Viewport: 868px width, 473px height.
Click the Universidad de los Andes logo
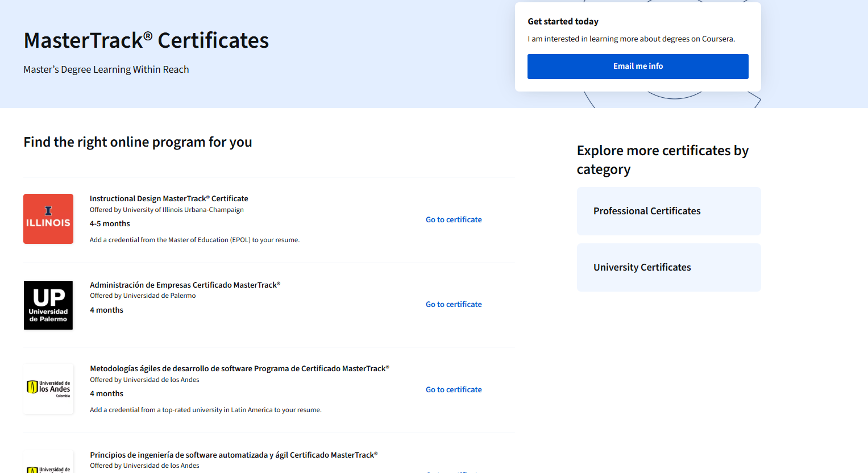tap(48, 389)
